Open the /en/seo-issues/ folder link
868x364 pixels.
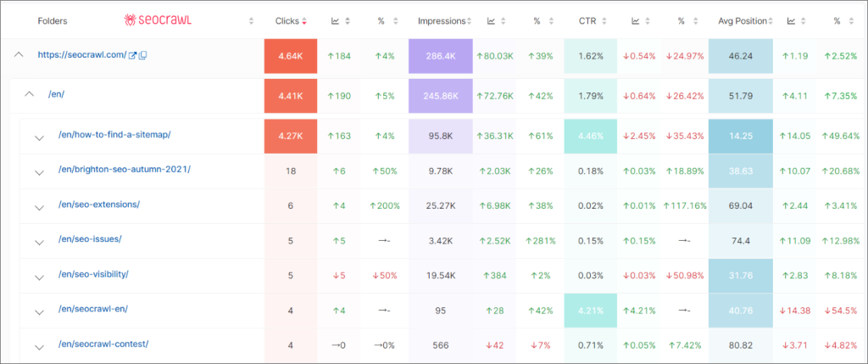(90, 238)
